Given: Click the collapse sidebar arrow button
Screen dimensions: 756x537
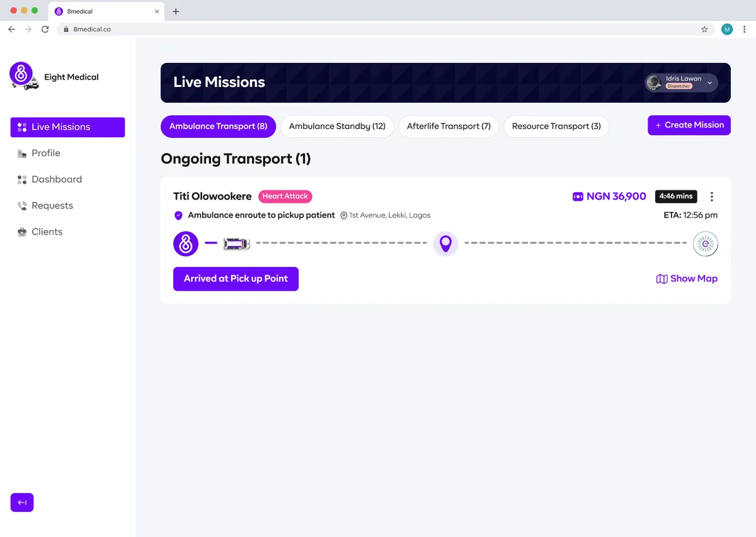Looking at the screenshot, I should pos(22,502).
